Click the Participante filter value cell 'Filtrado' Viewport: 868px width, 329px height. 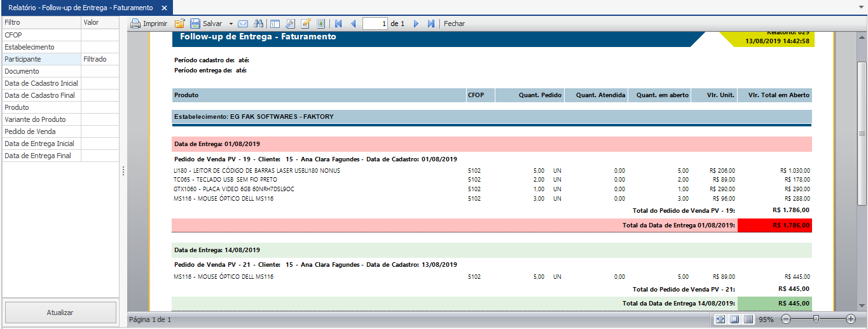coord(100,59)
